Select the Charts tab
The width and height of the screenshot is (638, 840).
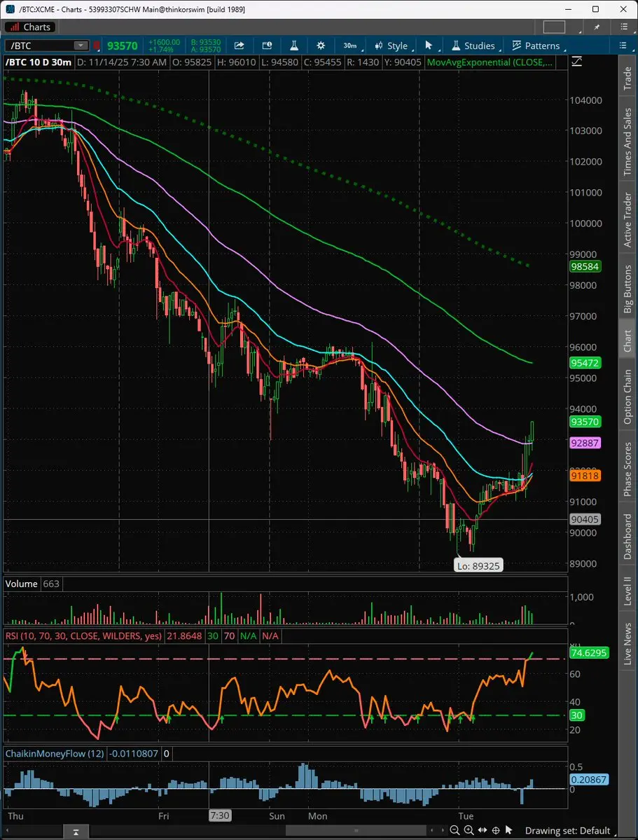click(29, 27)
